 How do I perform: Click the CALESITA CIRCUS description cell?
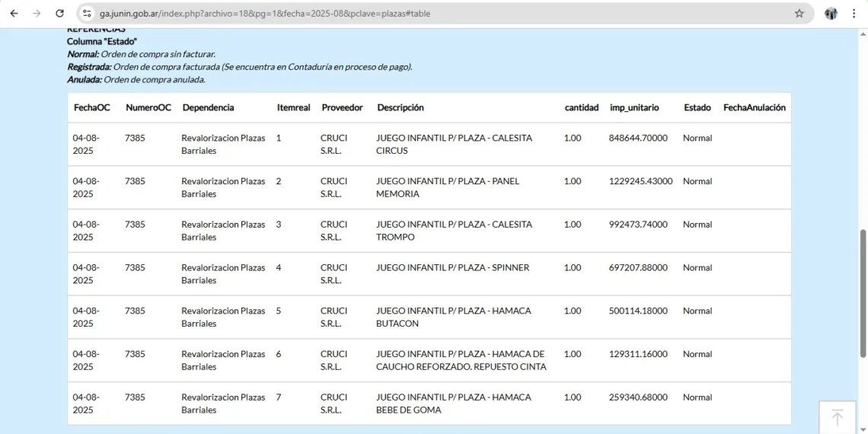coord(454,144)
